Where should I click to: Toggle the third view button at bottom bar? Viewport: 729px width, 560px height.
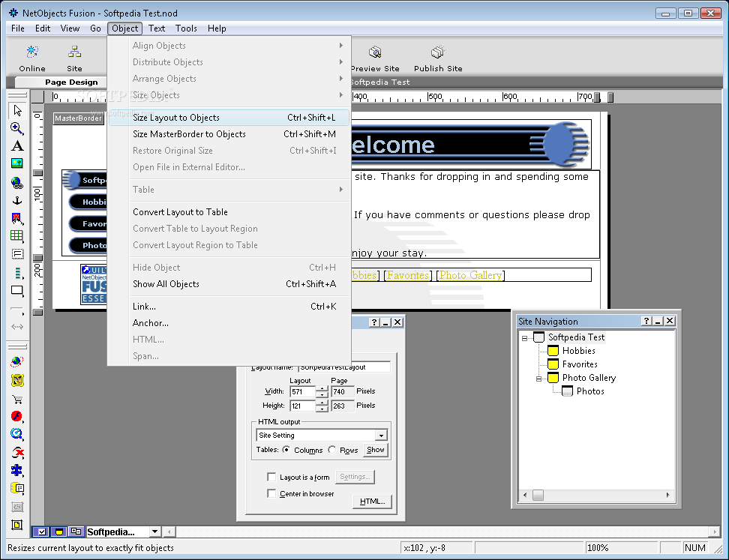point(76,532)
